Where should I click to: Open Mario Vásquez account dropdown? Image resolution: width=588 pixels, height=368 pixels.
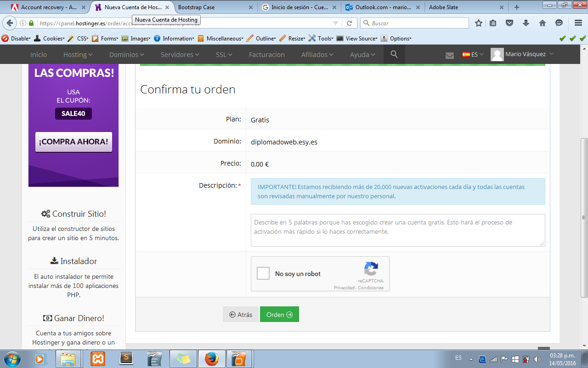(523, 54)
